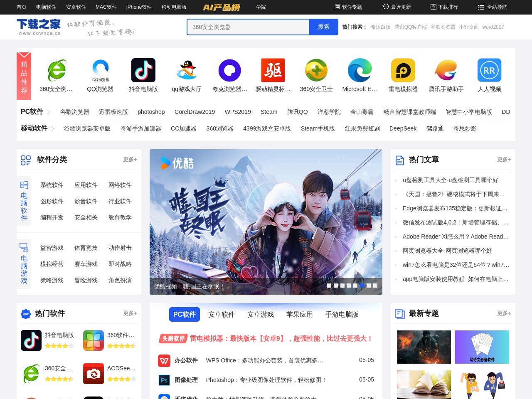
Task: Open the 驱动精灵 red icon
Action: 273,70
